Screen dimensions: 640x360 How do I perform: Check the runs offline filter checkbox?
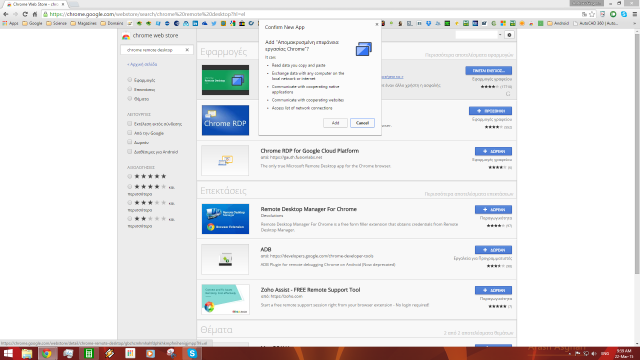129,123
